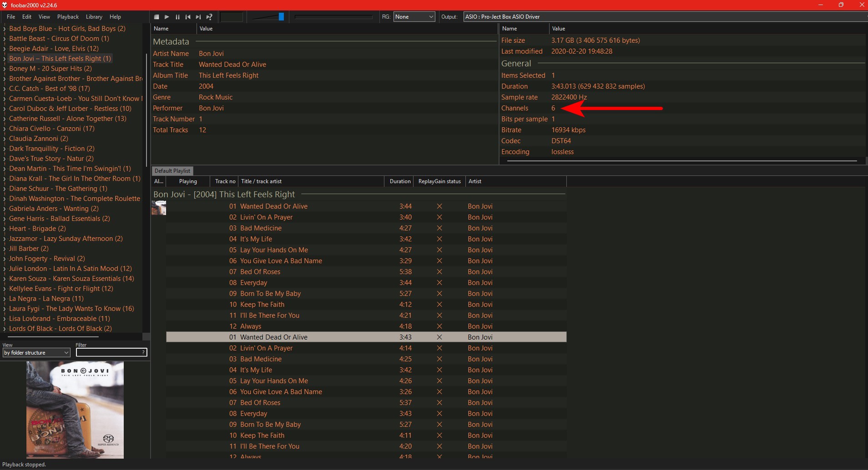Click the Bon Jovi album cover artwork

pyautogui.click(x=75, y=410)
